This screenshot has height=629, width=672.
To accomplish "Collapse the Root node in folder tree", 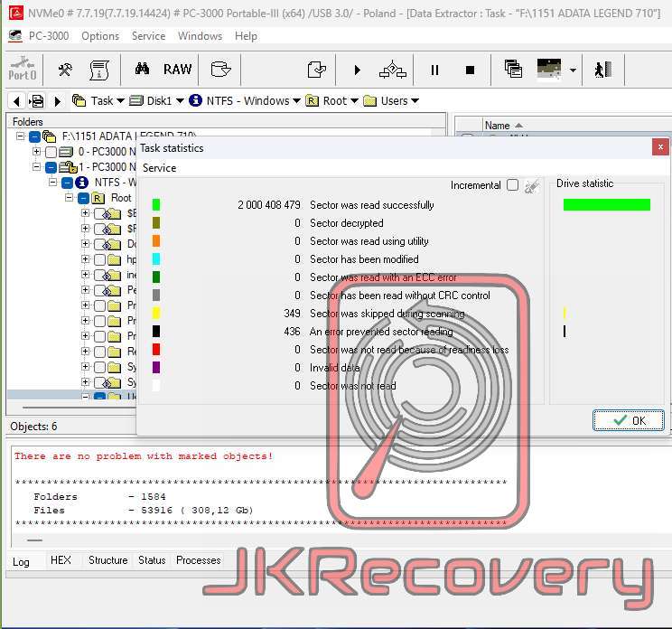I will coord(70,198).
